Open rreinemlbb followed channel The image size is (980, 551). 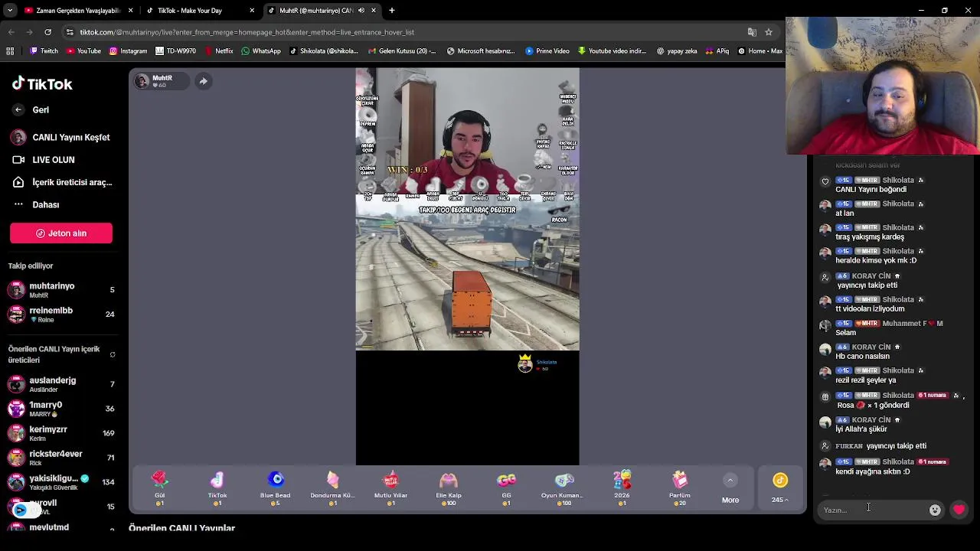point(61,315)
